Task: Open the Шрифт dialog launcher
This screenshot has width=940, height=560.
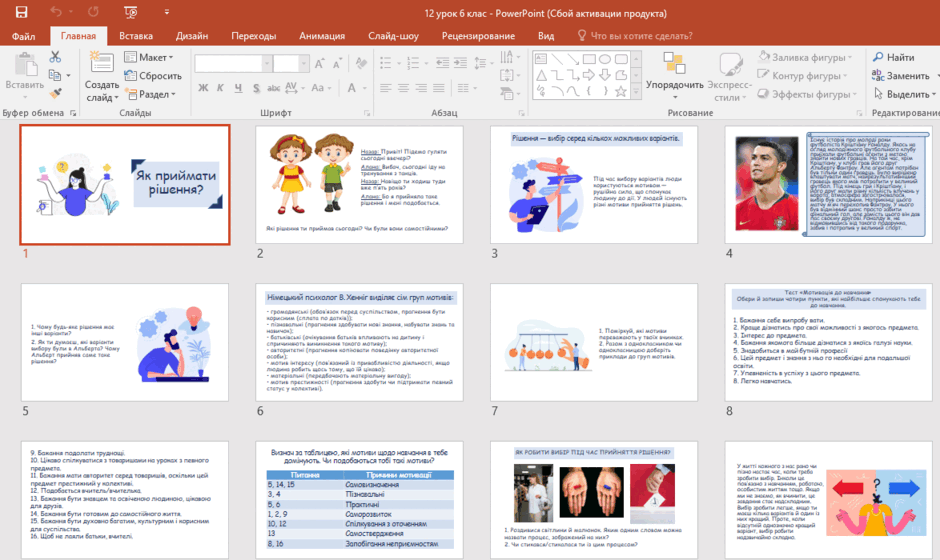Action: point(367,113)
